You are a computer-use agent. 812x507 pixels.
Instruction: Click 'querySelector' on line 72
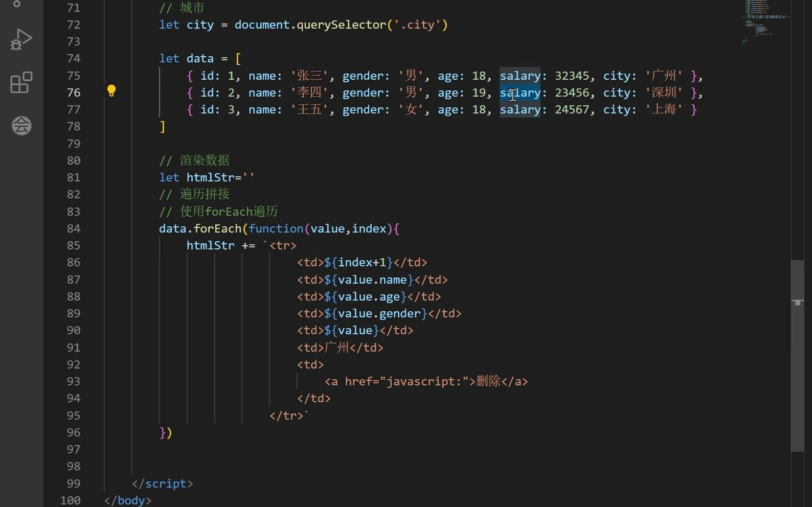(341, 25)
